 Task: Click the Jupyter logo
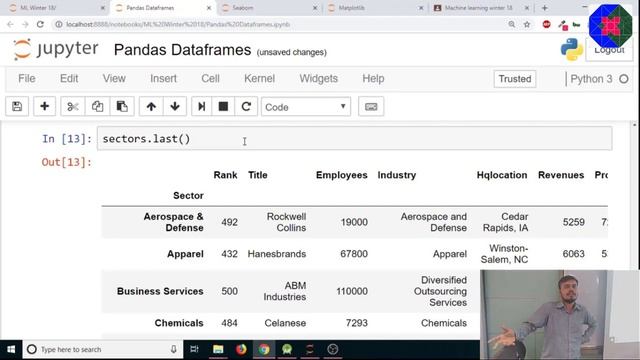tap(56, 49)
